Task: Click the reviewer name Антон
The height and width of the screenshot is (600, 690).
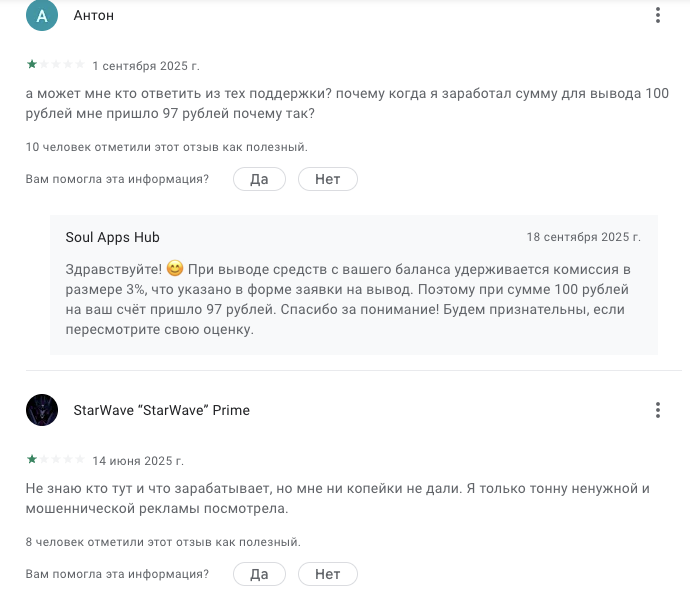Action: [x=94, y=15]
